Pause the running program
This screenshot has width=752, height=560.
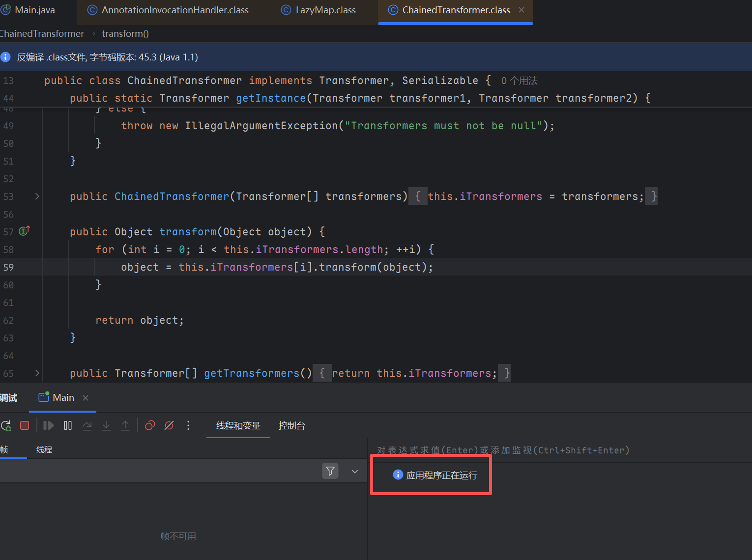(68, 426)
